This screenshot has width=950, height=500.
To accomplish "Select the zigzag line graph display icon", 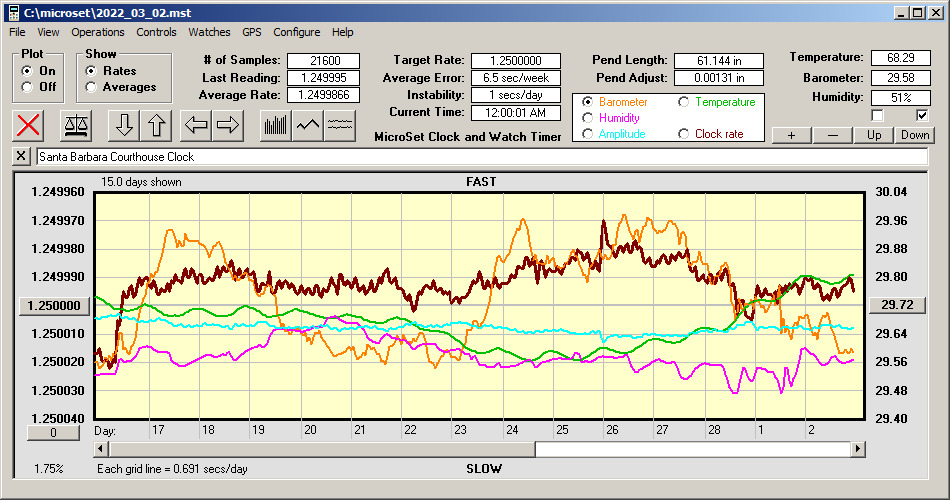I will coord(308,125).
